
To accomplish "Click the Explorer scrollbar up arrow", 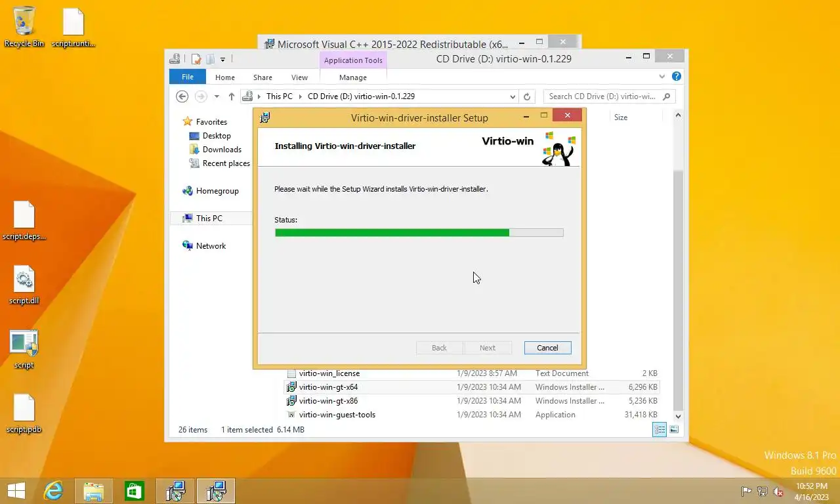I will pyautogui.click(x=678, y=115).
